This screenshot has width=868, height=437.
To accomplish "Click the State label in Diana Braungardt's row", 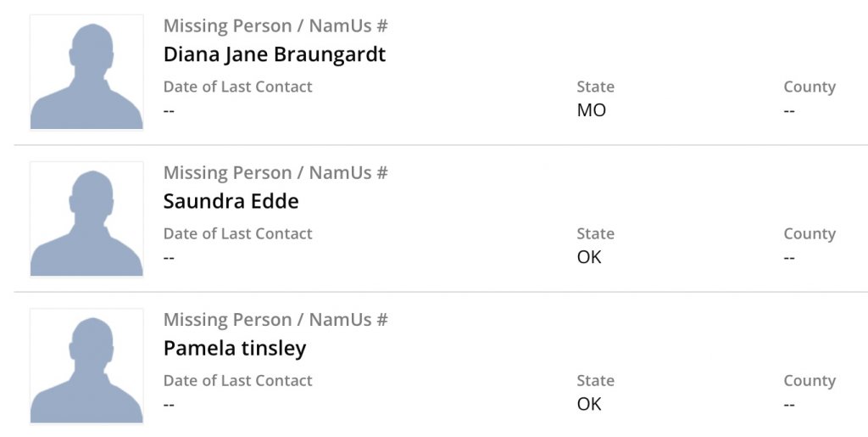I will (595, 87).
